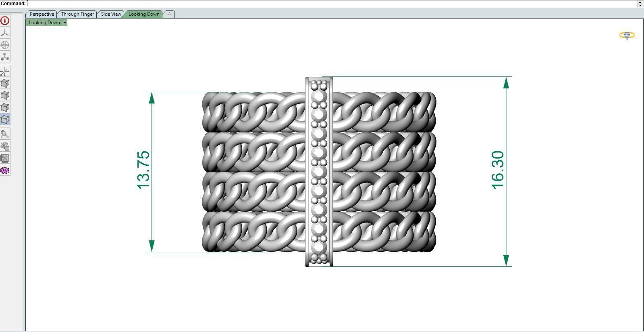
Task: Click the diamond ring logo icon
Action: click(x=627, y=36)
